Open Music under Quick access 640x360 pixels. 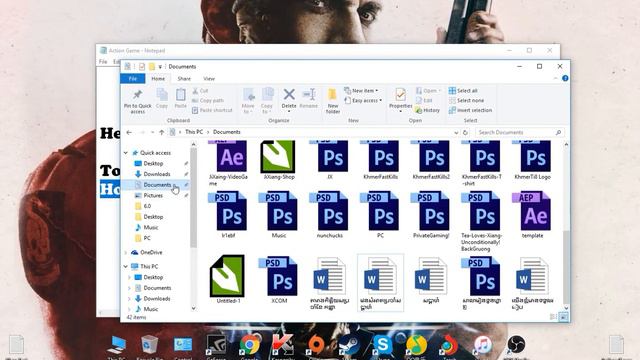coord(151,227)
